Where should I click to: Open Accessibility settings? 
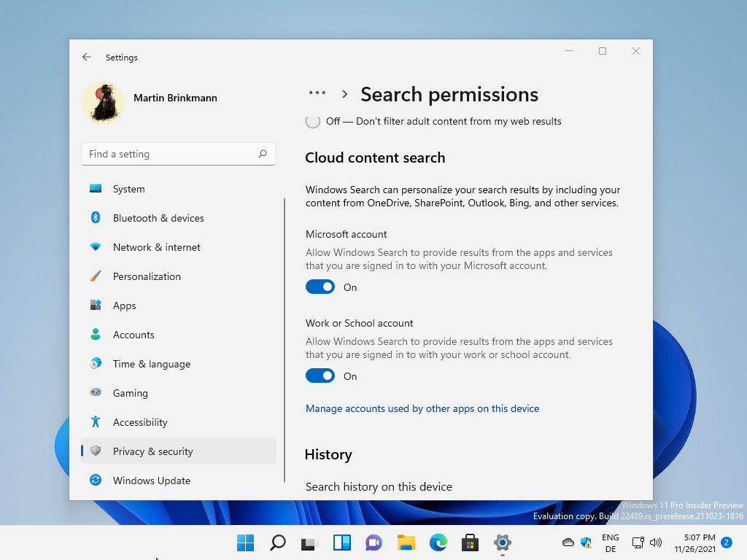point(179,422)
